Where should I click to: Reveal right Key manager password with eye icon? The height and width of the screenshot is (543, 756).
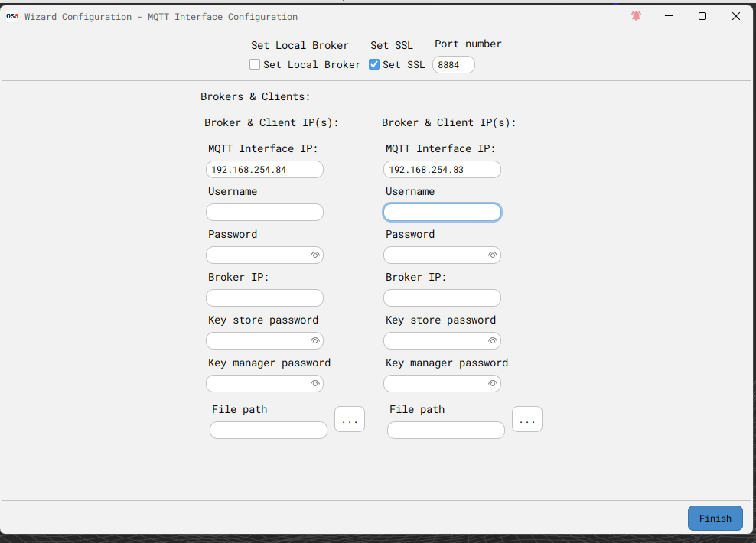[492, 384]
